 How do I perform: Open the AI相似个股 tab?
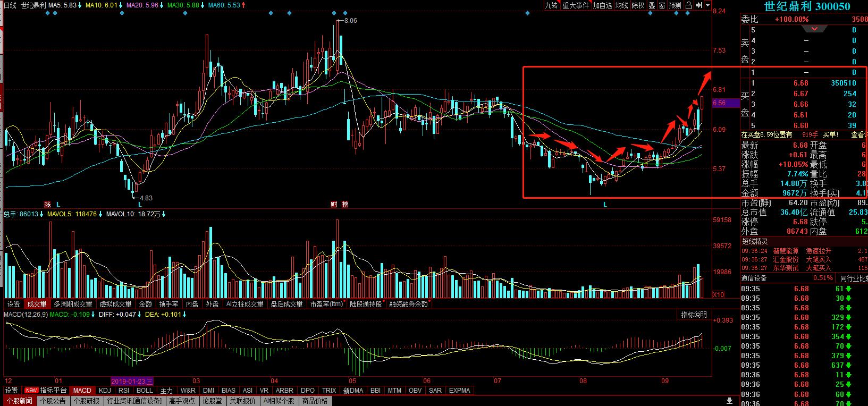(279, 401)
